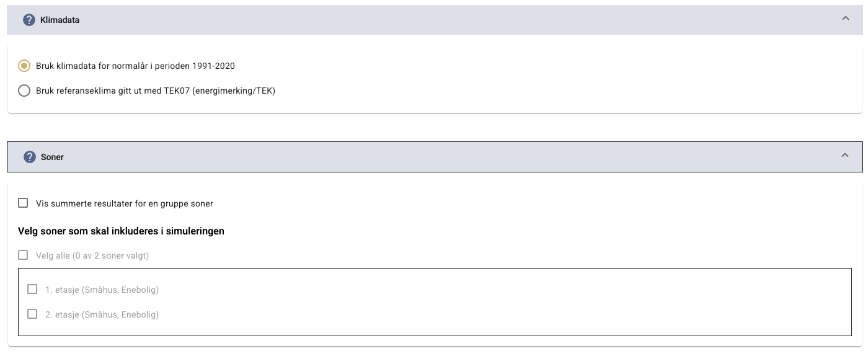The image size is (868, 356).
Task: Click the Soner help question-mark icon
Action: 30,157
